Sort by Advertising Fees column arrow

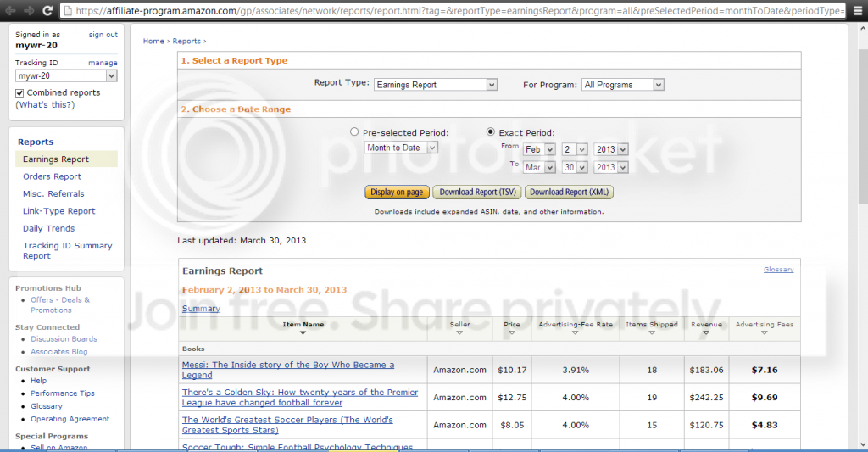click(764, 333)
